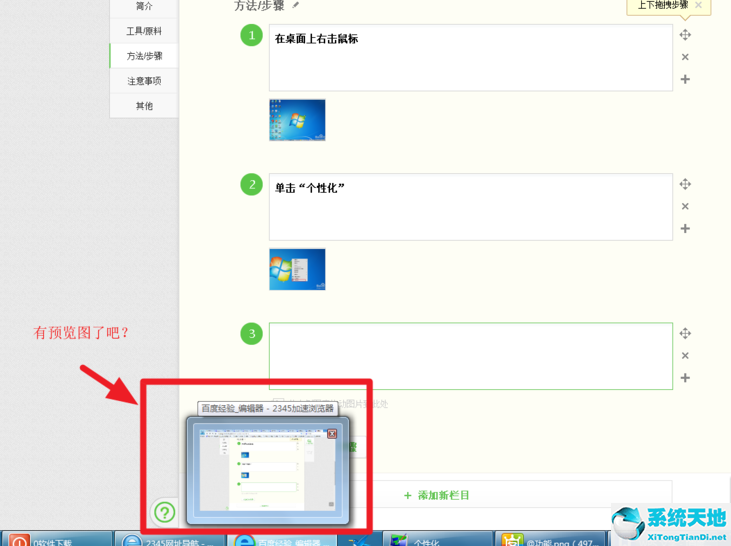Open the 0软件下载 taskbar button
The width and height of the screenshot is (731, 546).
pyautogui.click(x=56, y=539)
